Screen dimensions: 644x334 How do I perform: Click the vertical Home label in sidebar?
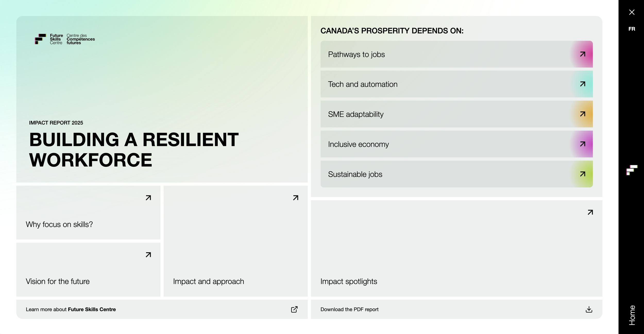[632, 315]
